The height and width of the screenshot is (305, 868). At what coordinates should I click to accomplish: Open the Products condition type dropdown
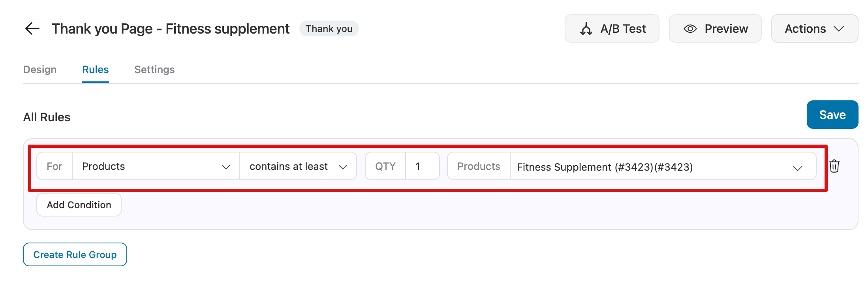point(156,166)
